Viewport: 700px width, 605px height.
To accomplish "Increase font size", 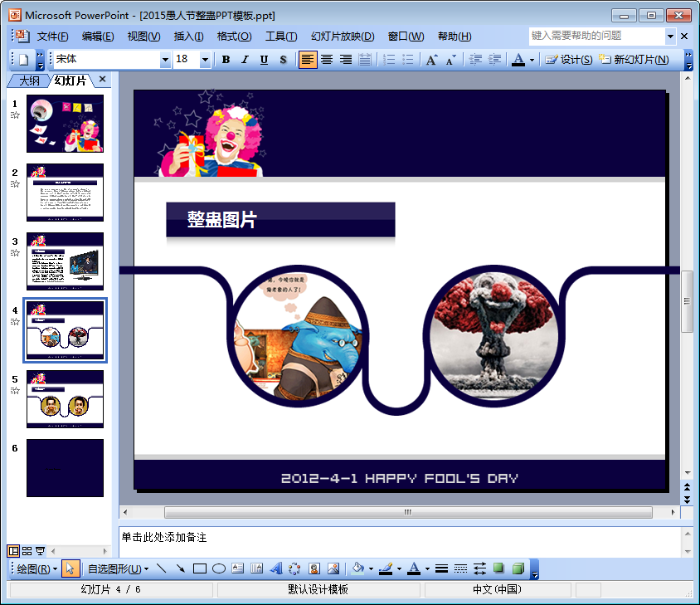I will [x=431, y=60].
